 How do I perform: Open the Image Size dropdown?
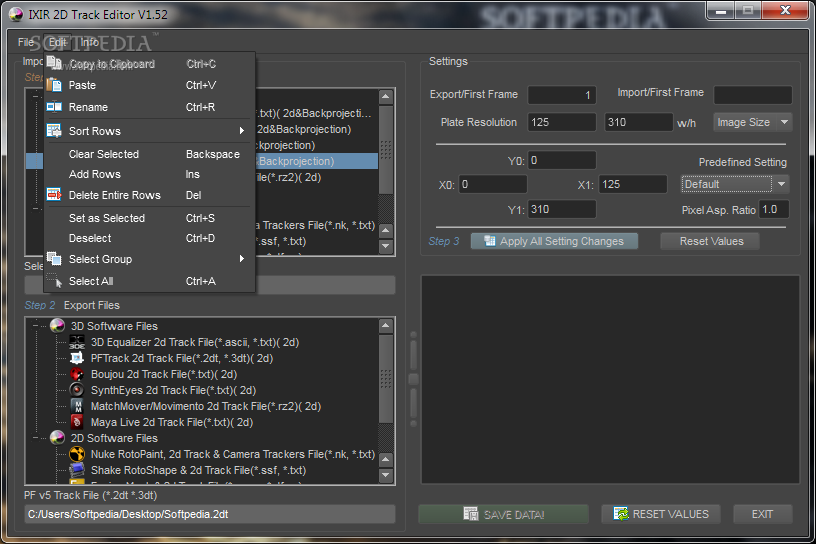[753, 122]
